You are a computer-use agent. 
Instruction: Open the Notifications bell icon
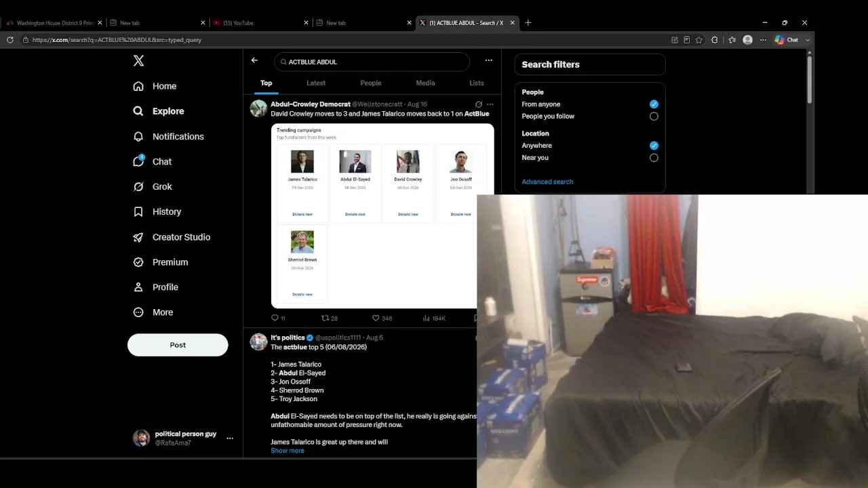click(138, 136)
